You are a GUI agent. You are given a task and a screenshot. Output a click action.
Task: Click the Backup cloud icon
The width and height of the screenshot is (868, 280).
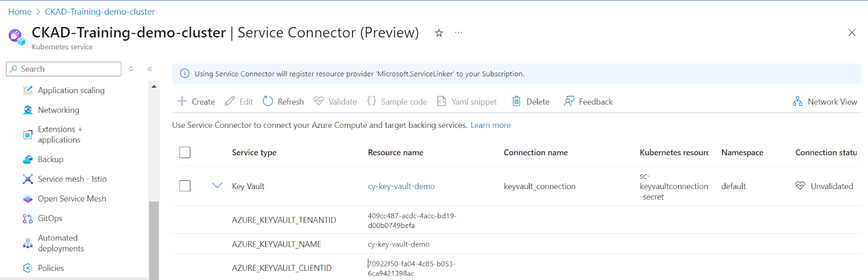[x=28, y=159]
